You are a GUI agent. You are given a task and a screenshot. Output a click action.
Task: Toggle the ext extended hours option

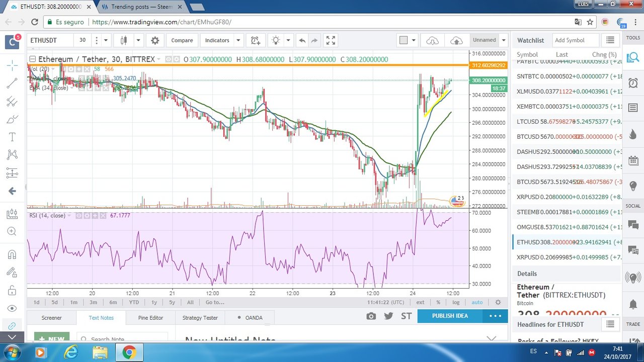[420, 302]
